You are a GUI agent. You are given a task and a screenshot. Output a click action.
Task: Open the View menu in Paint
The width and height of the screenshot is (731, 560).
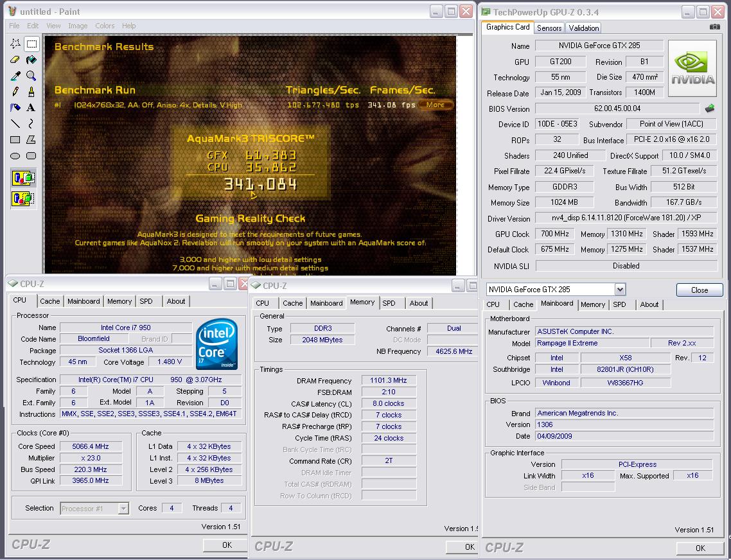click(x=53, y=26)
